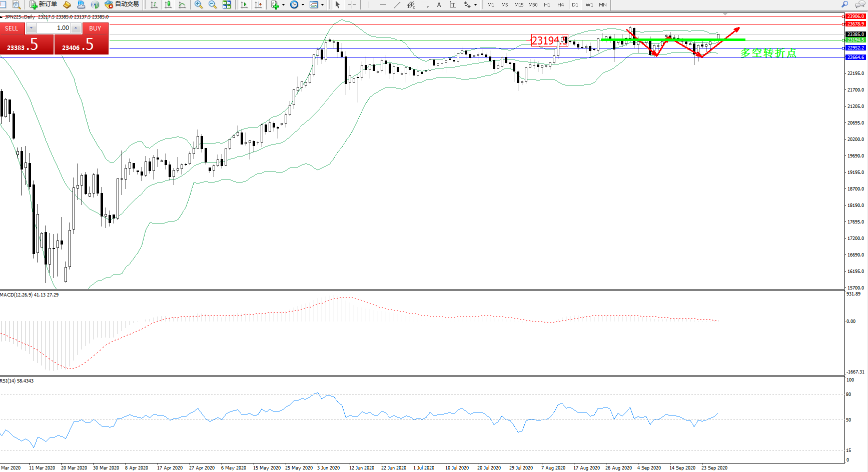Toggle chart auto scroll
Screen dimensions: 868x472
[x=244, y=4]
